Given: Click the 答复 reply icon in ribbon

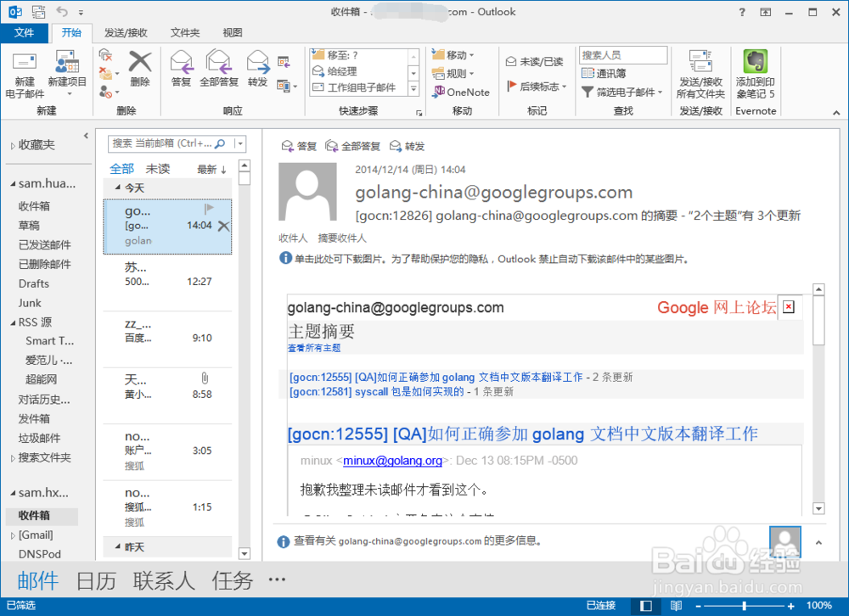Looking at the screenshot, I should point(182,69).
